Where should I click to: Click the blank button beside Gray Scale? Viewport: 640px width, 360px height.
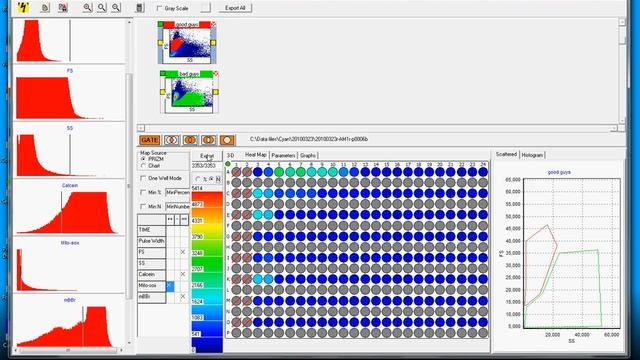click(x=206, y=8)
